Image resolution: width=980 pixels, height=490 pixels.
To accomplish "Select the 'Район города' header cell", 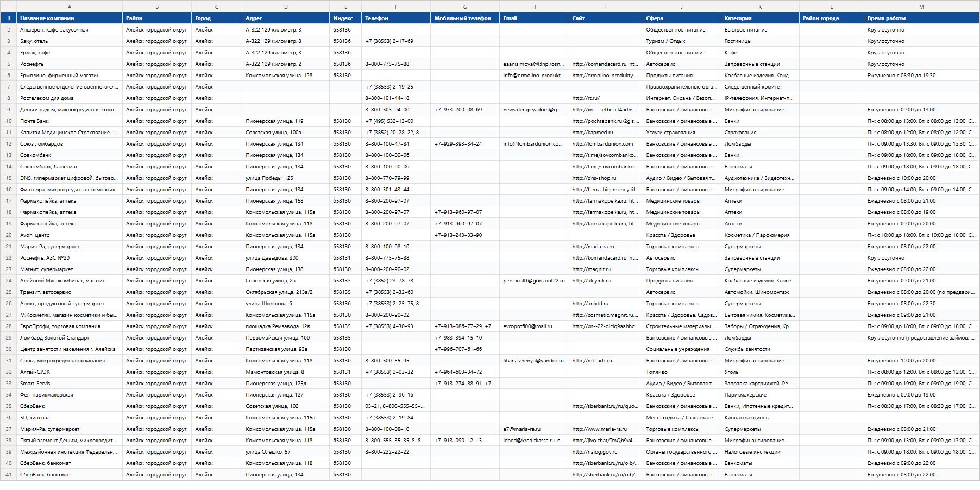I will 832,18.
